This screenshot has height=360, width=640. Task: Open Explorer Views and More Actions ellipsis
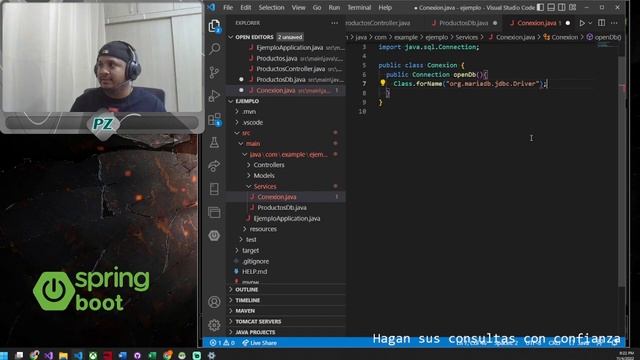[335, 23]
